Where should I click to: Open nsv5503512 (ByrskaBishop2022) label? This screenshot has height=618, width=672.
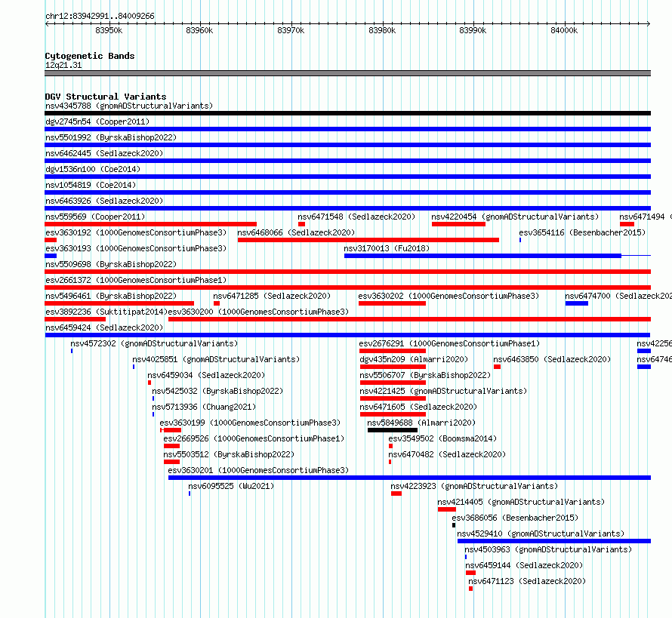(x=229, y=454)
